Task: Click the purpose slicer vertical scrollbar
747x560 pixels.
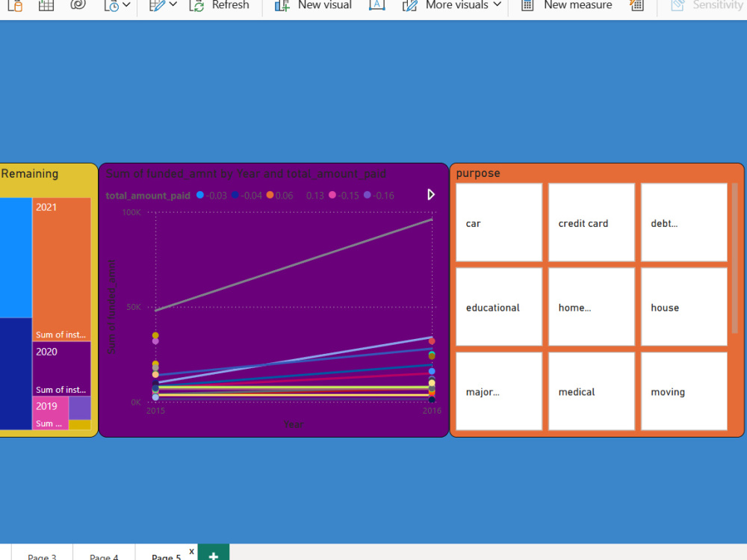Action: click(734, 258)
